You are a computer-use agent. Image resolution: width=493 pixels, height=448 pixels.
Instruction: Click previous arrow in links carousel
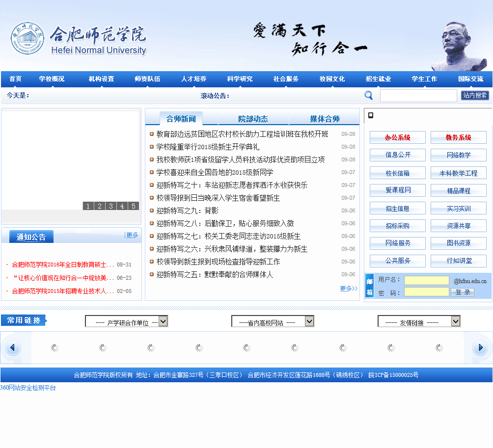(x=13, y=347)
